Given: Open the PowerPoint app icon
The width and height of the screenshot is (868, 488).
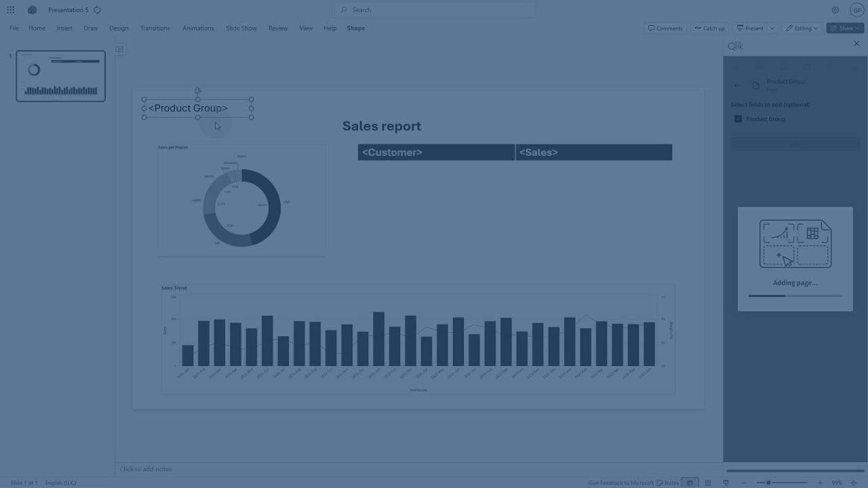Looking at the screenshot, I should (x=32, y=10).
